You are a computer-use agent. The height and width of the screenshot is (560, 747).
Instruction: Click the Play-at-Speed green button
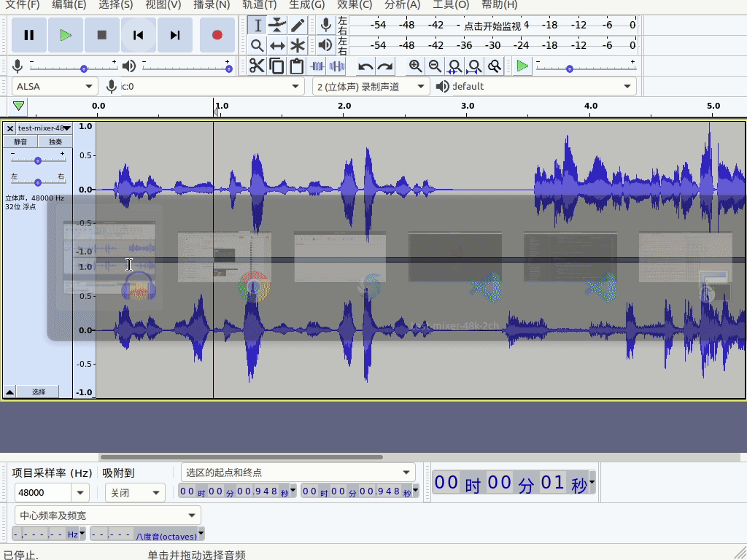(522, 66)
